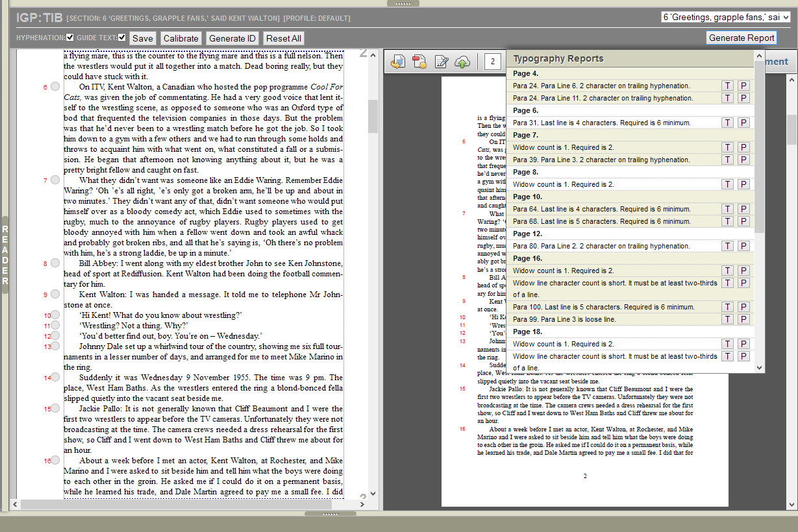Select the round marker beside paragraph 13
The width and height of the screenshot is (798, 532).
(x=55, y=346)
